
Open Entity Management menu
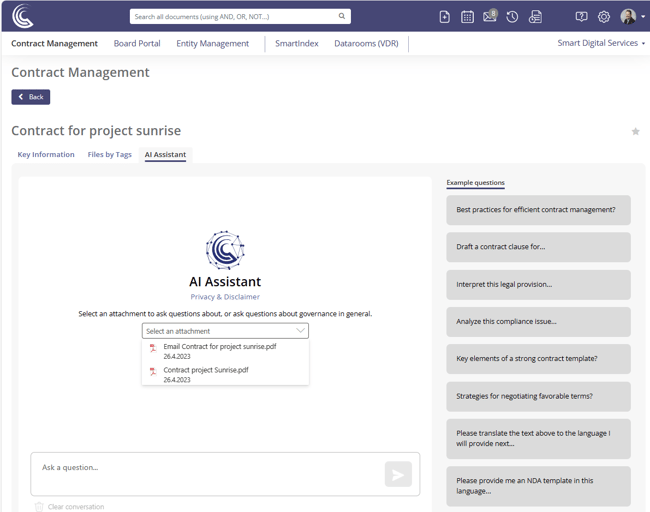coord(212,44)
